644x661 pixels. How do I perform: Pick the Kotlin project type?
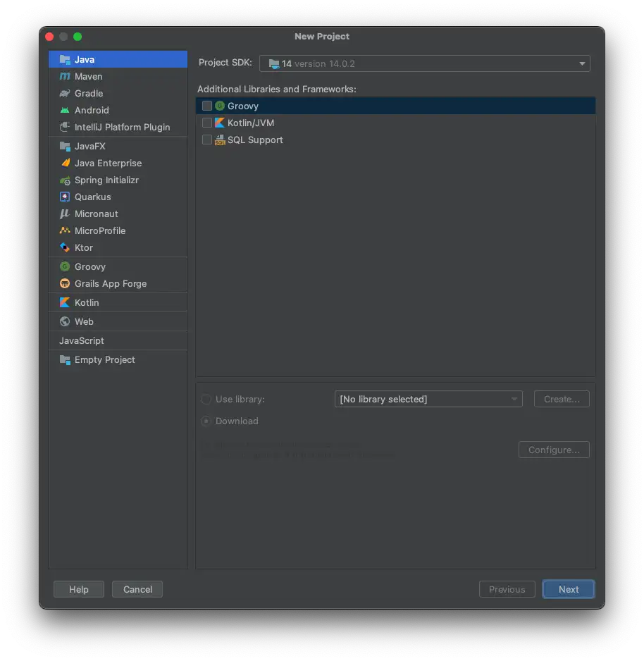point(118,303)
